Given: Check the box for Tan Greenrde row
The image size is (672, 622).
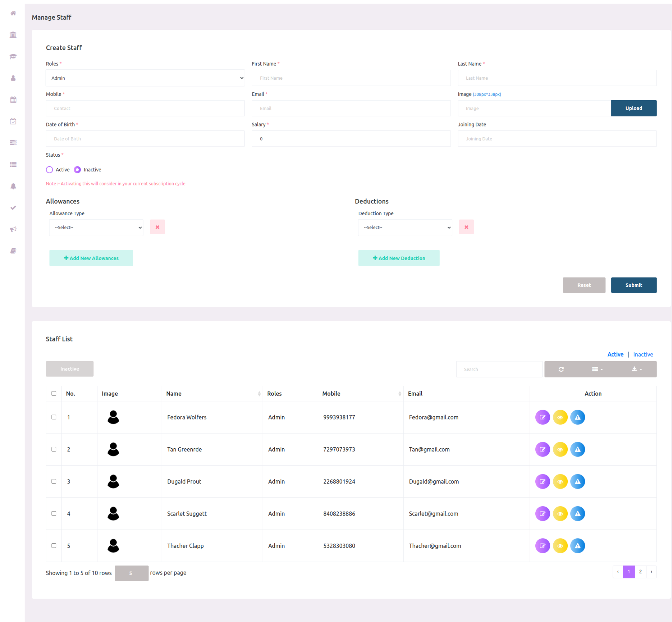Looking at the screenshot, I should click(54, 449).
